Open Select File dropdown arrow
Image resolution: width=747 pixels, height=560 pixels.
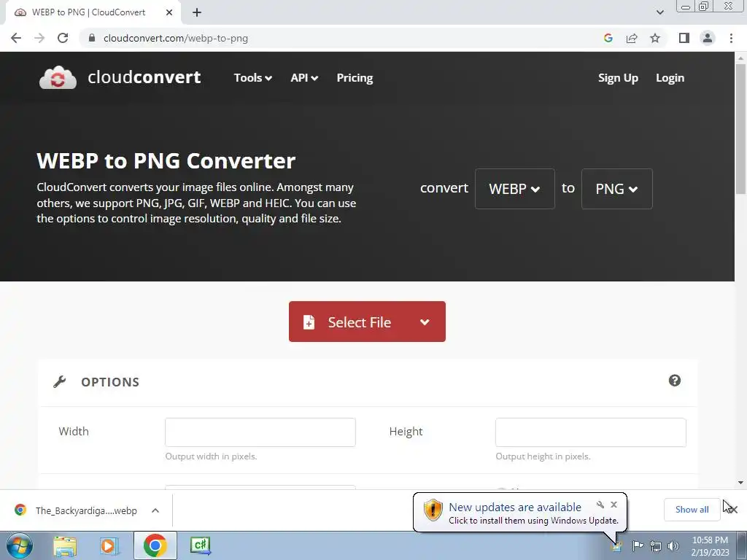pos(425,322)
